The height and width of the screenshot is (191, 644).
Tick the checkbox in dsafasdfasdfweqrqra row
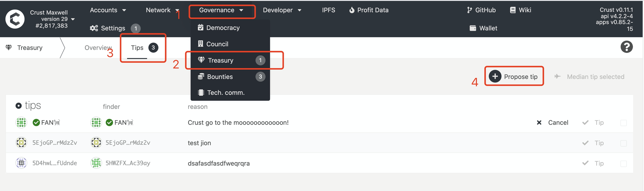624,164
